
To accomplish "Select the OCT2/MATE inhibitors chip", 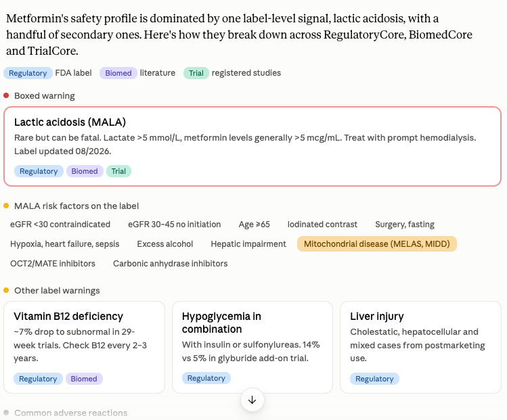I will [53, 264].
